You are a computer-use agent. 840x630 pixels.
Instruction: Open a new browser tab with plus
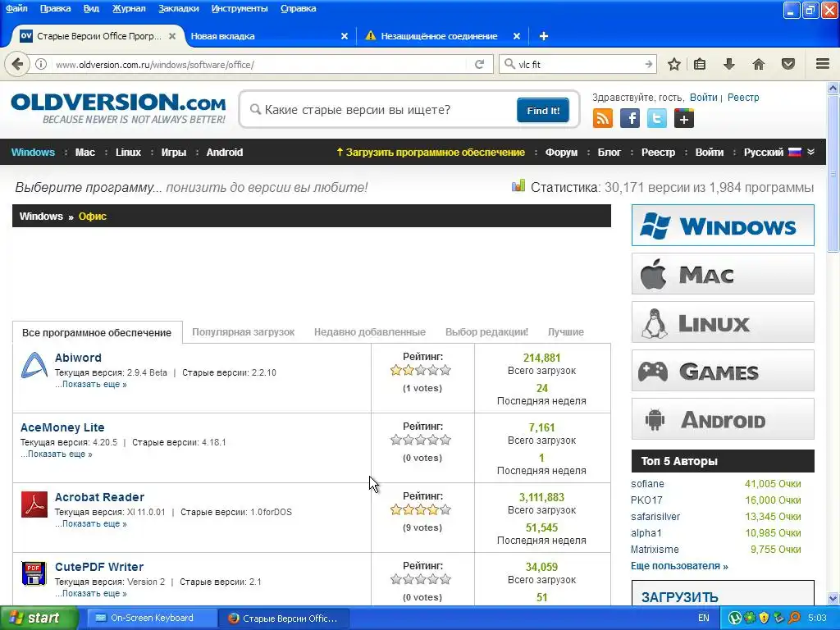544,36
